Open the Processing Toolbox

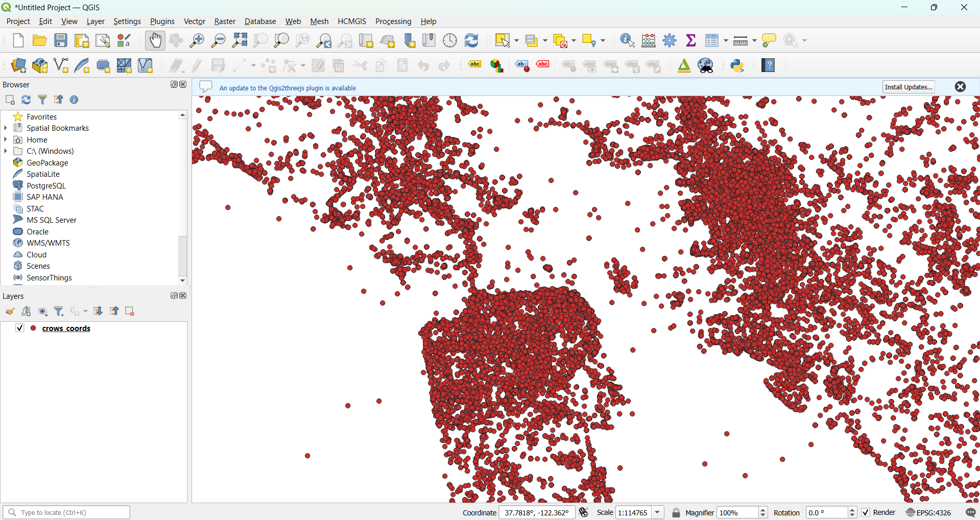670,40
